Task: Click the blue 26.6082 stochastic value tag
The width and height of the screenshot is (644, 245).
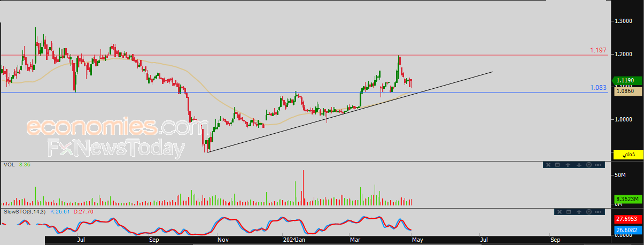Action: (627, 231)
